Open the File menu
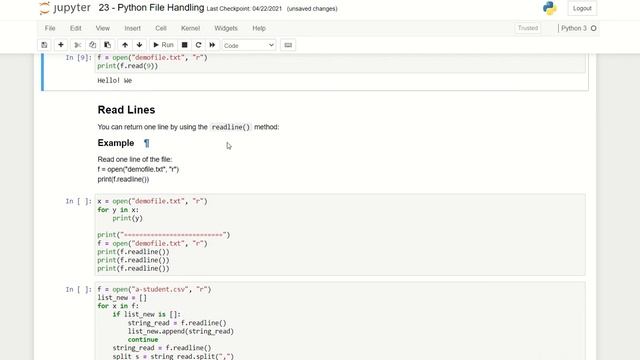The image size is (640, 360). 50,28
